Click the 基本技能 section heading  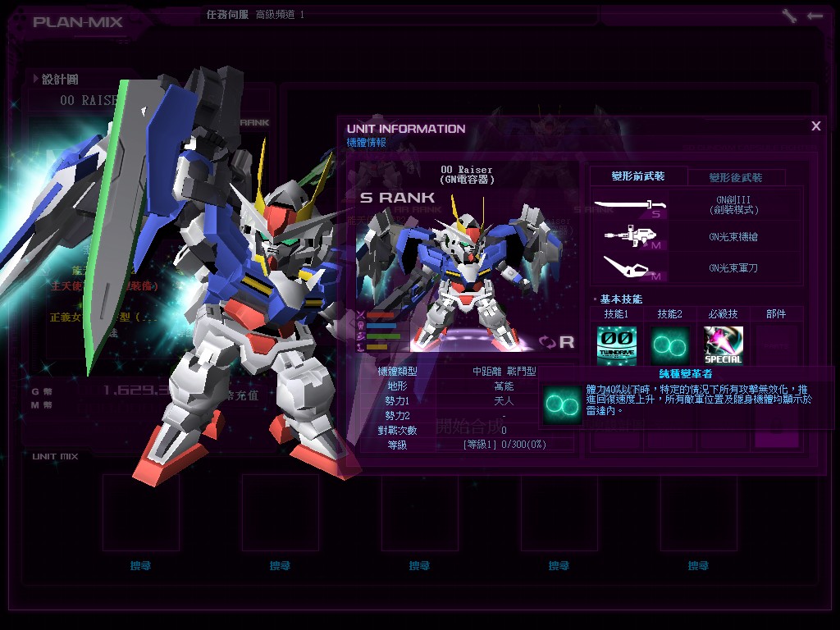pos(621,299)
